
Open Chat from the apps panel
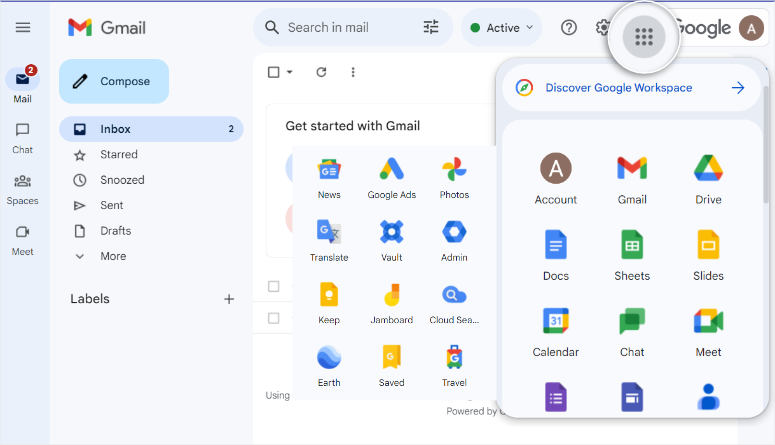pyautogui.click(x=632, y=332)
